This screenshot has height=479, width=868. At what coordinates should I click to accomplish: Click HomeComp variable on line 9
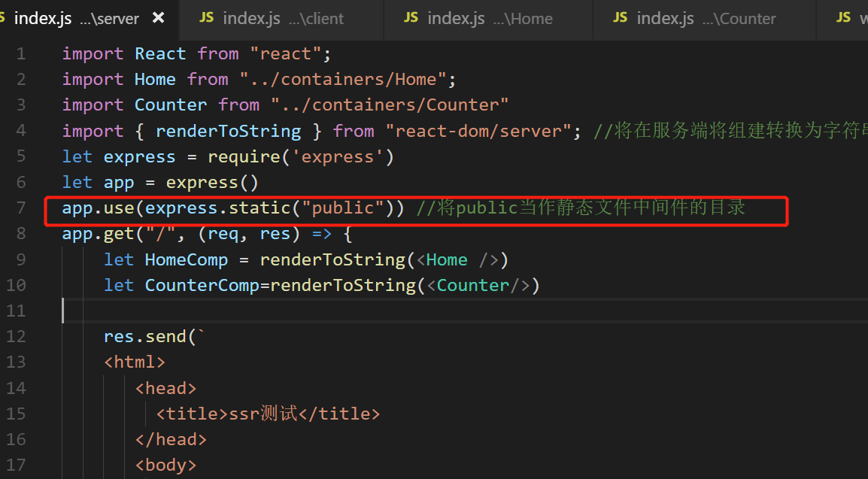click(x=186, y=260)
